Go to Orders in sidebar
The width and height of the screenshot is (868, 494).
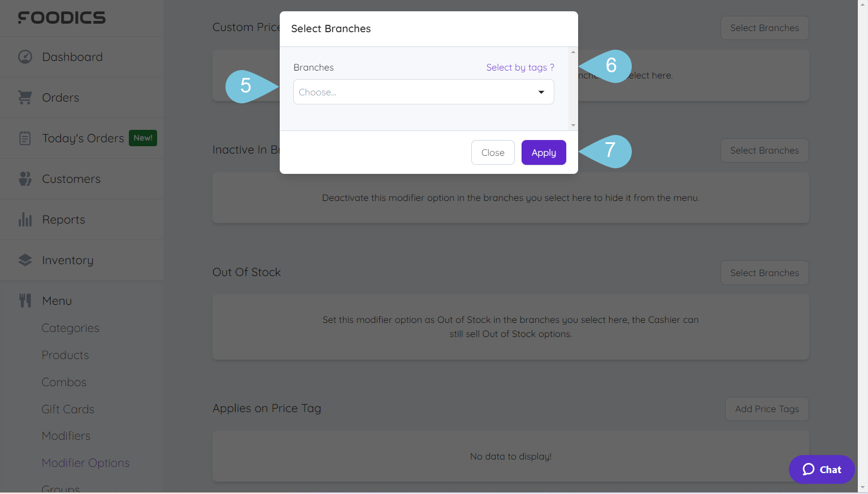[82, 97]
